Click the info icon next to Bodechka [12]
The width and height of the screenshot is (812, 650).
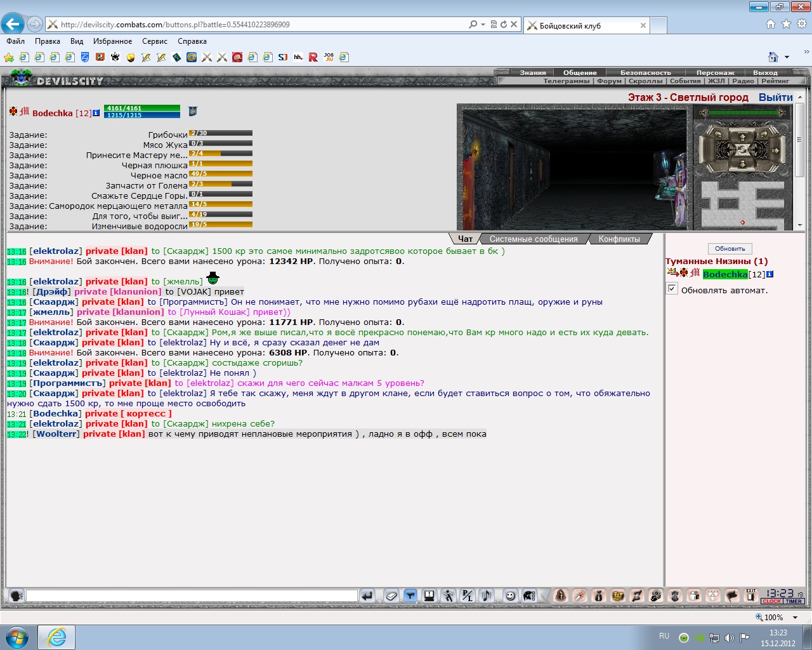click(x=96, y=113)
